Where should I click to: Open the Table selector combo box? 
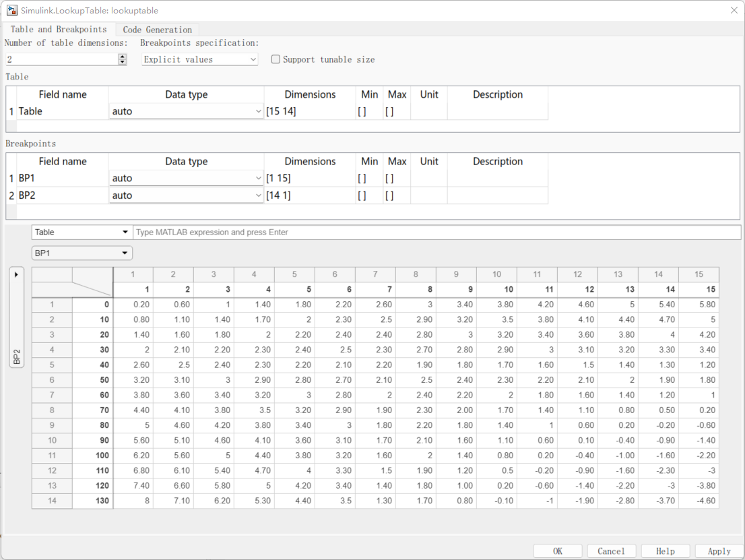tap(82, 232)
